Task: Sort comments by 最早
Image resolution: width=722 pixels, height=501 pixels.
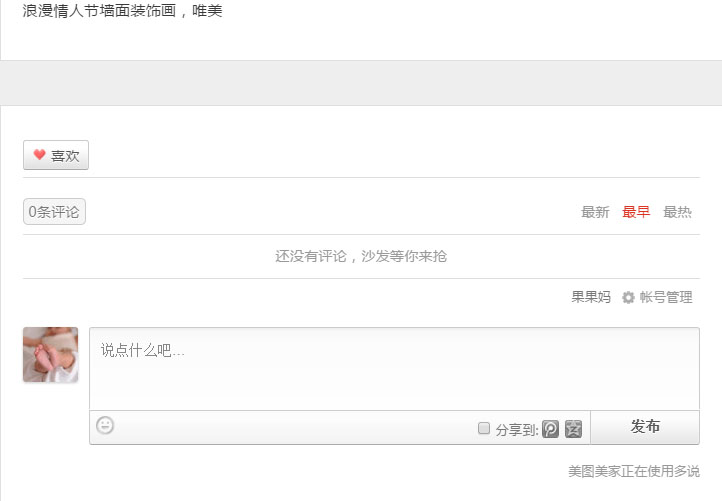Action: coord(636,212)
